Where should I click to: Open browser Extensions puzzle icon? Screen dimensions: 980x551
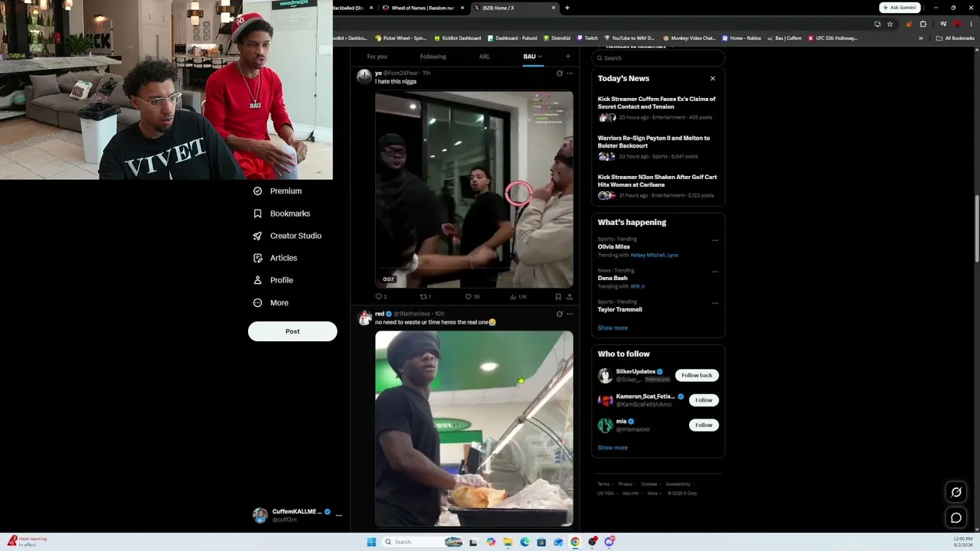click(923, 24)
